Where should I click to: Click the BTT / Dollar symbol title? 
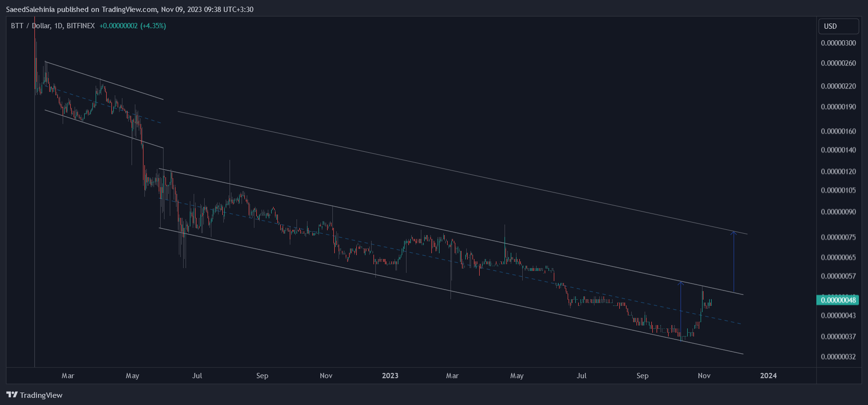[31, 26]
